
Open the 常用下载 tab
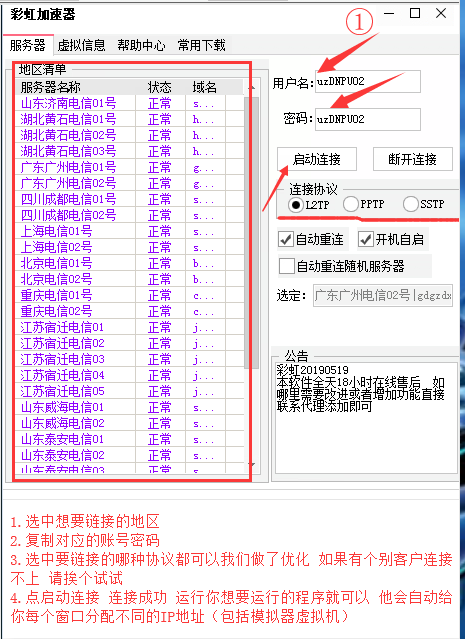click(201, 45)
